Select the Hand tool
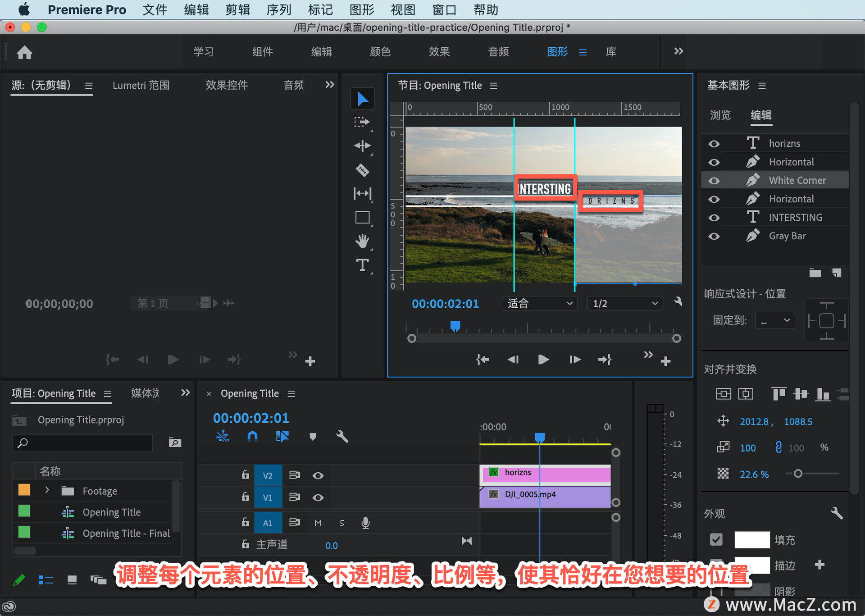 (362, 241)
